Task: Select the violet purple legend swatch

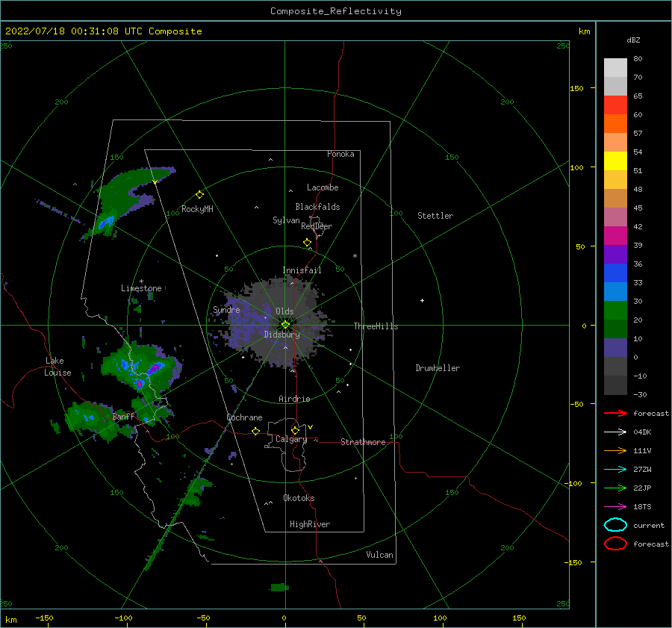Action: coord(615,254)
